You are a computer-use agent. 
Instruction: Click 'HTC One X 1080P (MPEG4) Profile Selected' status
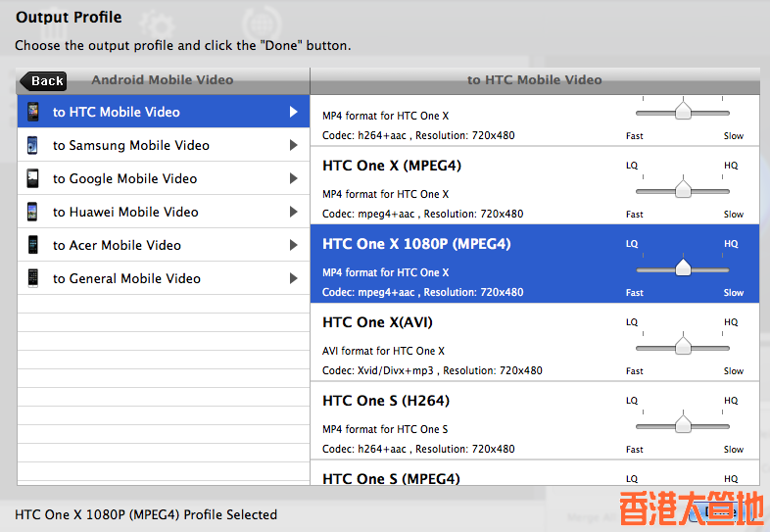(146, 514)
